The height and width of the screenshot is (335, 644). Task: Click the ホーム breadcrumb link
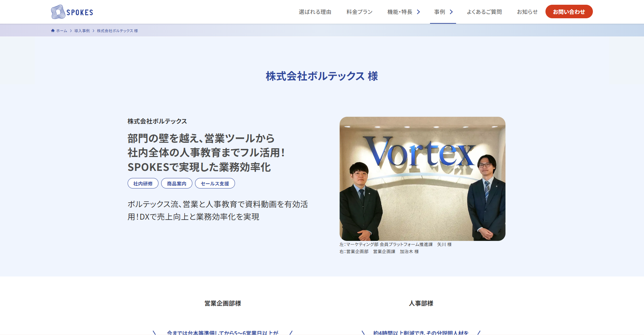point(62,31)
